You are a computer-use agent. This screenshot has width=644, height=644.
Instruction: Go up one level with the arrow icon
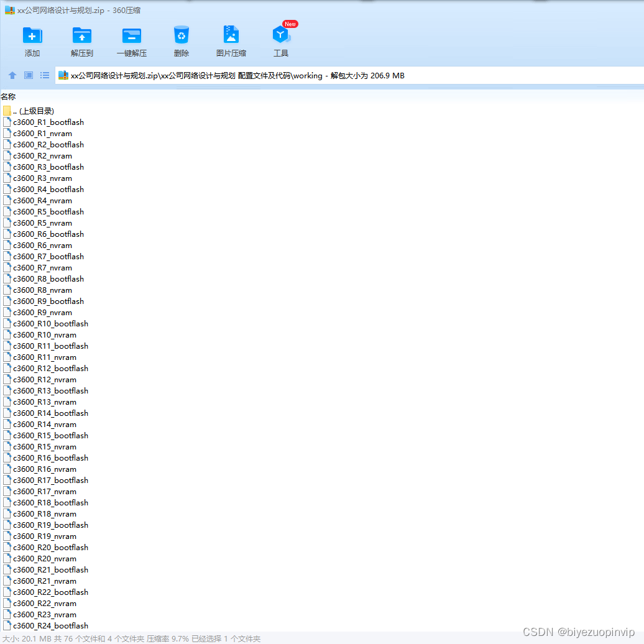(12, 75)
